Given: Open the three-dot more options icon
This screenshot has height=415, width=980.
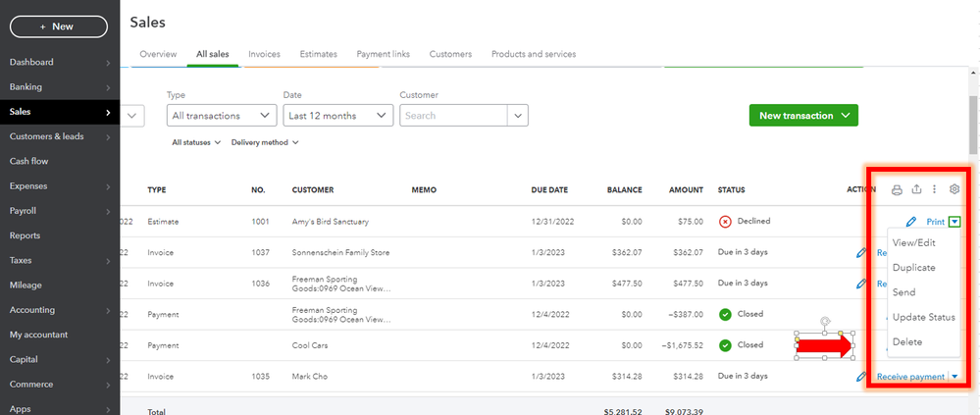Looking at the screenshot, I should pyautogui.click(x=934, y=190).
